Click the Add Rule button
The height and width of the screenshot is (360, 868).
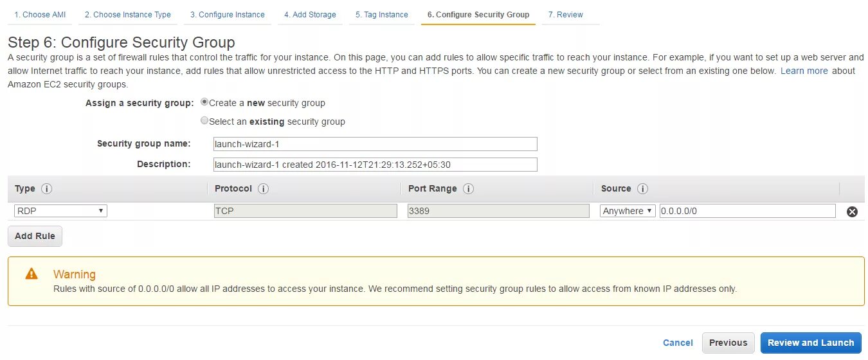[x=35, y=236]
